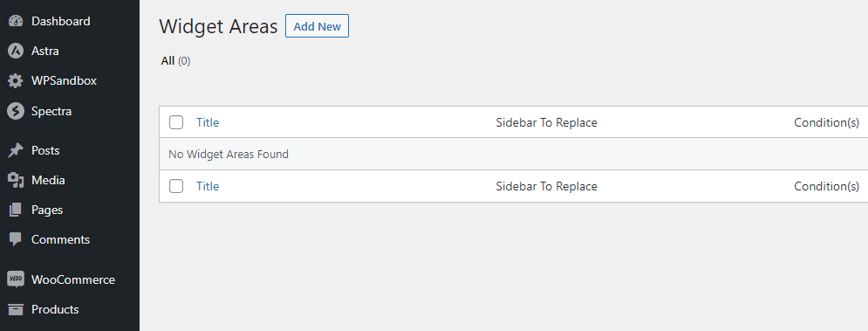Click the Spectra logo icon

click(x=16, y=112)
